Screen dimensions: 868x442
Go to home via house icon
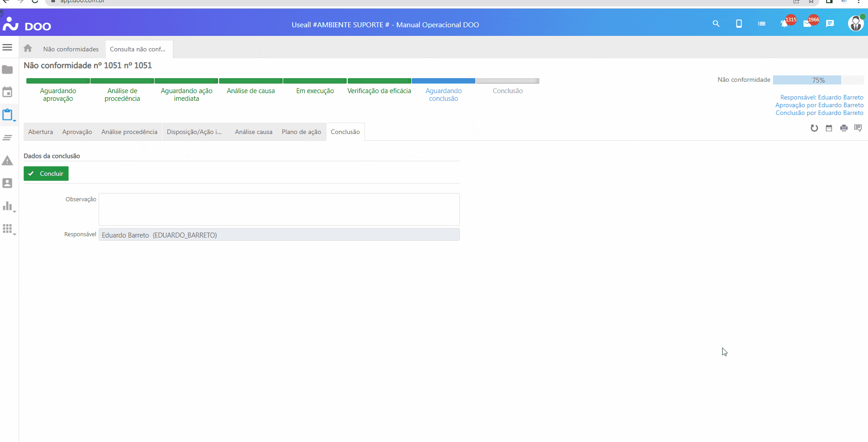(28, 48)
